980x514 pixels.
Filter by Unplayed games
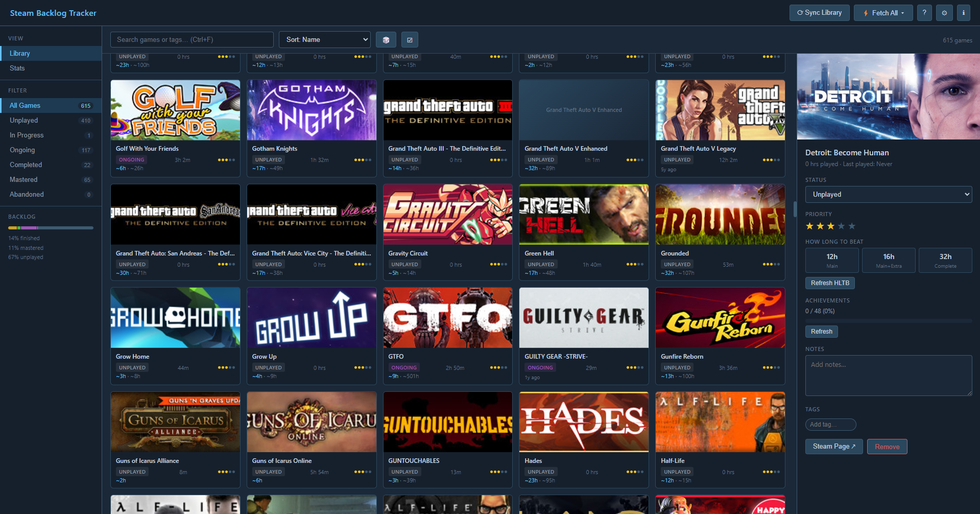click(51, 120)
